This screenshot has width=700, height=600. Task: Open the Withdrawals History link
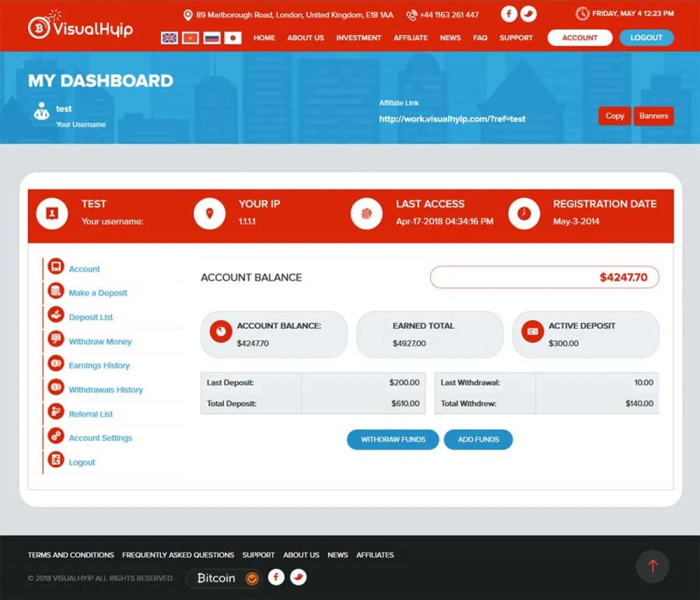106,390
